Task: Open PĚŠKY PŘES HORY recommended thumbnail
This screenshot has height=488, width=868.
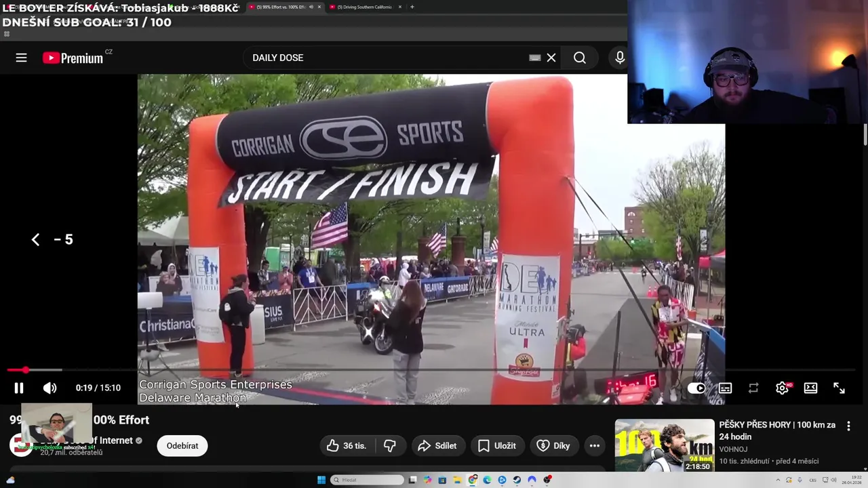Action: coord(665,445)
